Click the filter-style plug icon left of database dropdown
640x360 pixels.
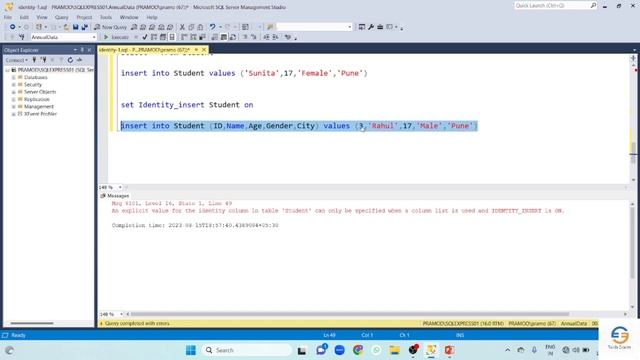click(22, 37)
